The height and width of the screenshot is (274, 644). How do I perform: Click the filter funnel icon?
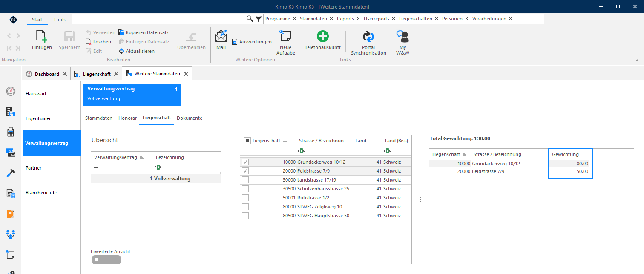tap(259, 19)
